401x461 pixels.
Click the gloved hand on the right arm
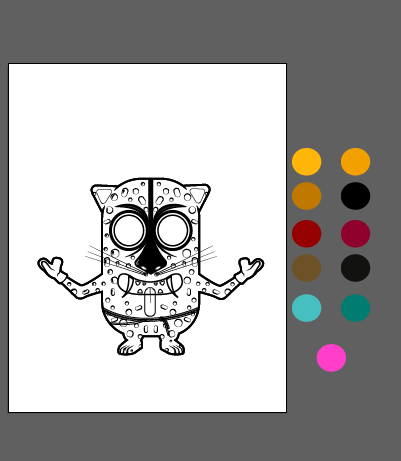click(250, 268)
